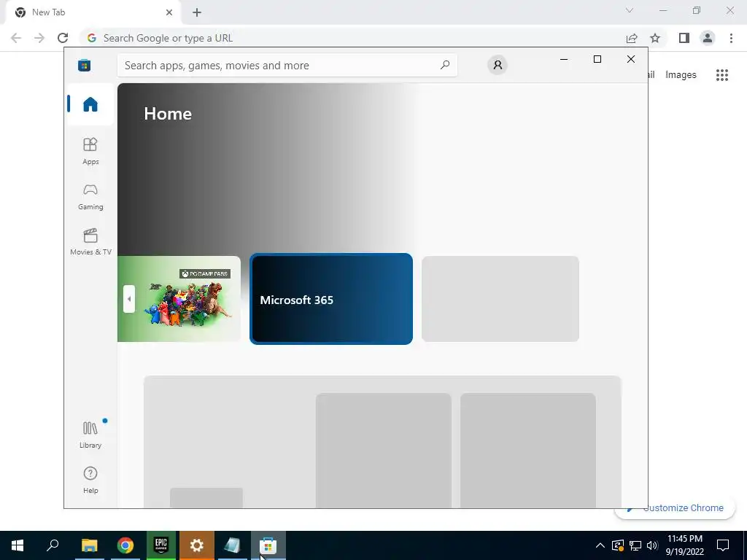Click the carousel previous arrow on Game Pass card
Image resolution: width=747 pixels, height=560 pixels.
point(128,299)
